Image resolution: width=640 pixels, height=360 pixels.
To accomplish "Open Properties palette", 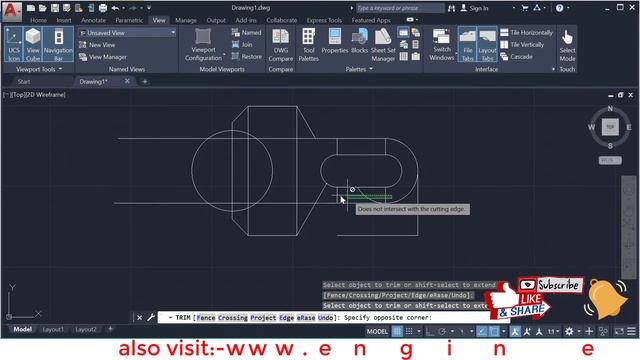I will [x=335, y=41].
